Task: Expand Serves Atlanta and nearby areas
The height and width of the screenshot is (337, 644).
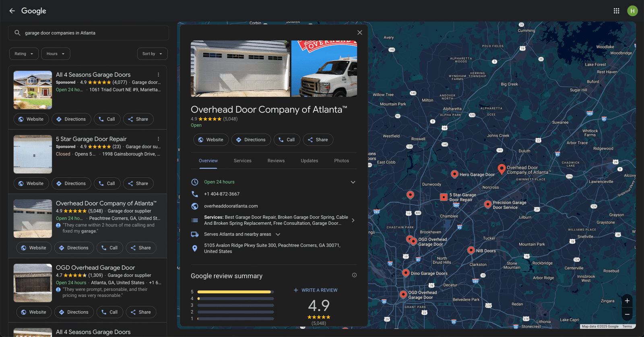Action: [x=278, y=234]
